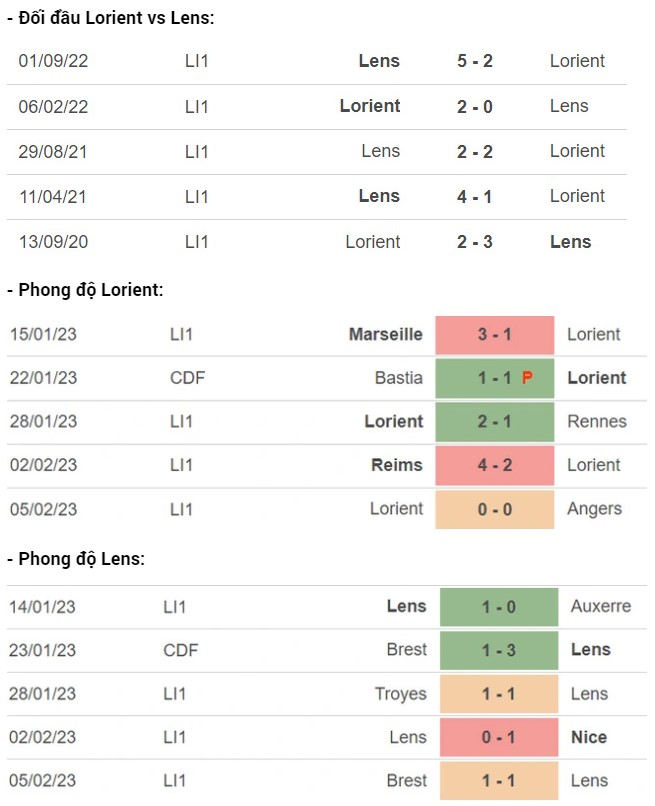Open the 01/09/22 match date

pos(53,61)
